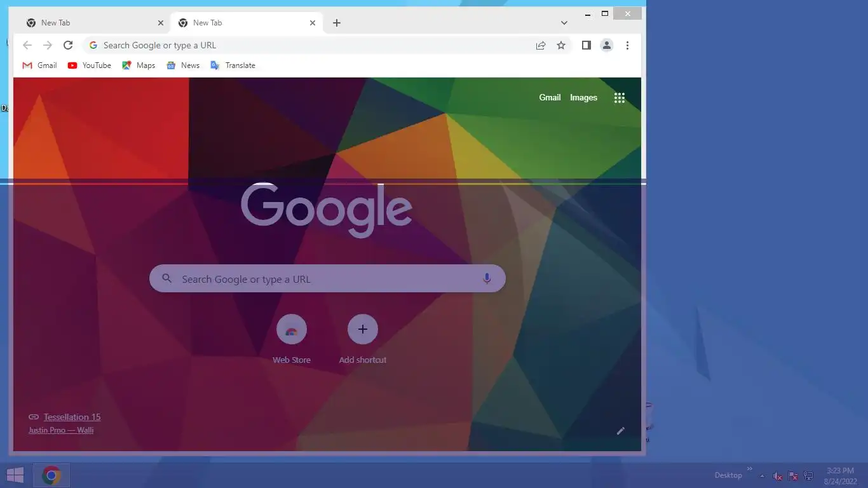The height and width of the screenshot is (488, 868).
Task: Open a new tab with plus button
Action: point(337,23)
